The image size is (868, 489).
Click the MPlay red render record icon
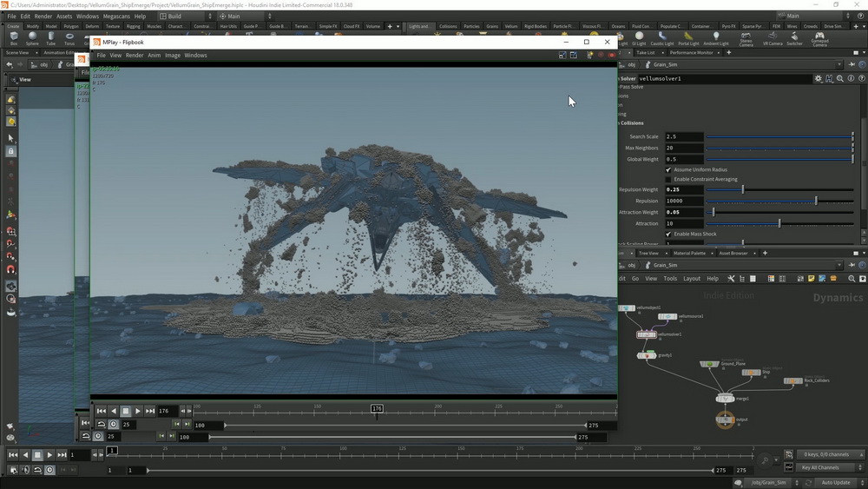point(612,56)
